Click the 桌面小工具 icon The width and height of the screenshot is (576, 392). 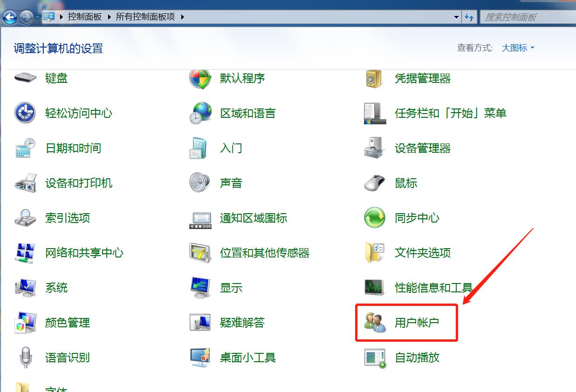(200, 358)
